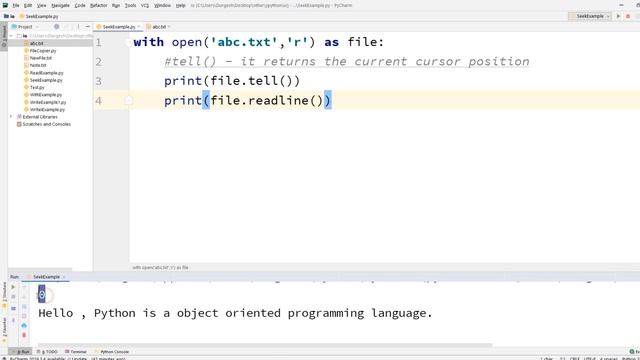Click the fold marker on line 4 gutter
640x360 pixels.
(128, 100)
